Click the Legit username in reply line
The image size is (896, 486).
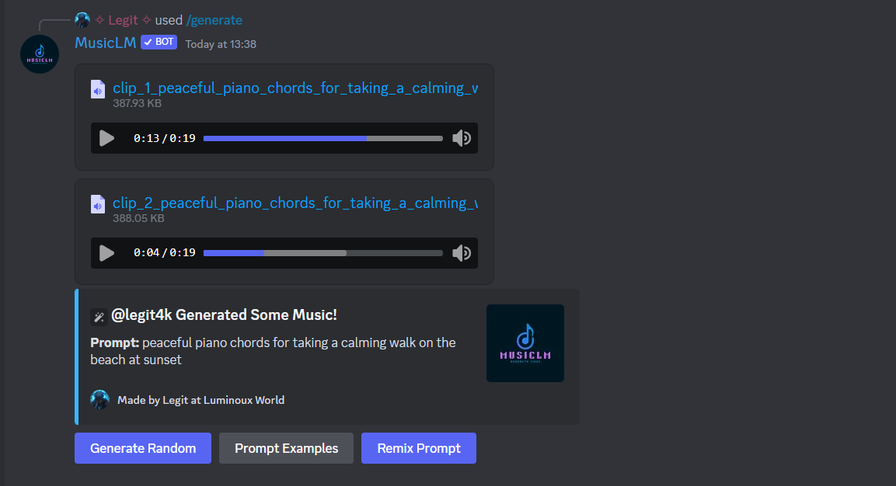[x=123, y=20]
